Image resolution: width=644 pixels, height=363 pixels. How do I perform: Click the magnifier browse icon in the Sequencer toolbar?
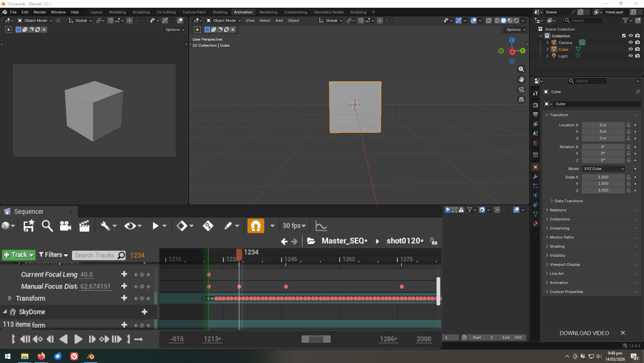(x=47, y=226)
